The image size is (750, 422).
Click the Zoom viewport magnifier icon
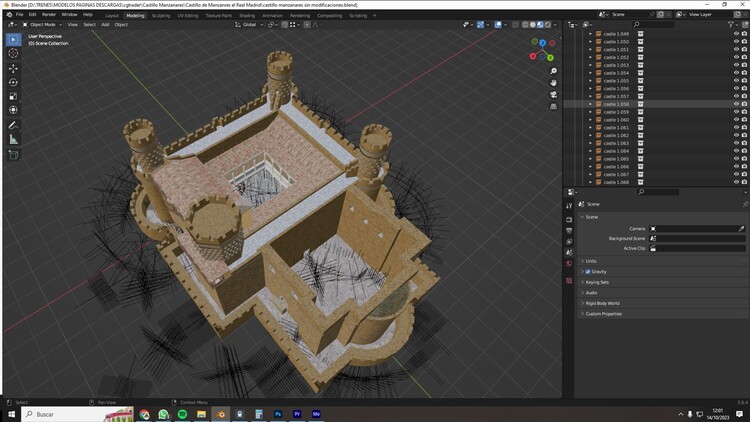[x=553, y=71]
